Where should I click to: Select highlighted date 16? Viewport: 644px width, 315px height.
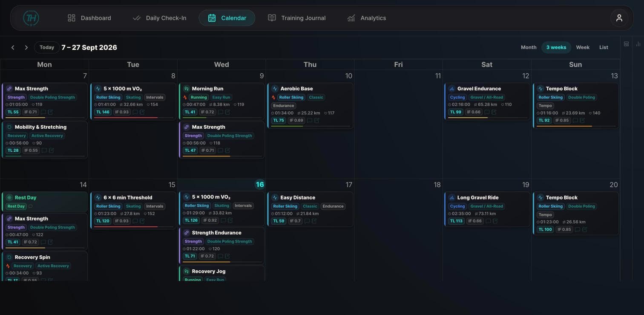(x=260, y=185)
